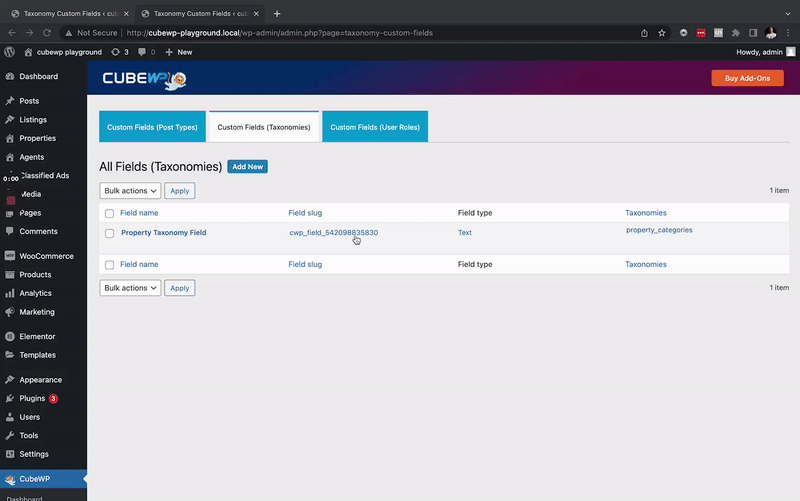Sort by Field name in top header
Screen dimensions: 800x501
139,213
